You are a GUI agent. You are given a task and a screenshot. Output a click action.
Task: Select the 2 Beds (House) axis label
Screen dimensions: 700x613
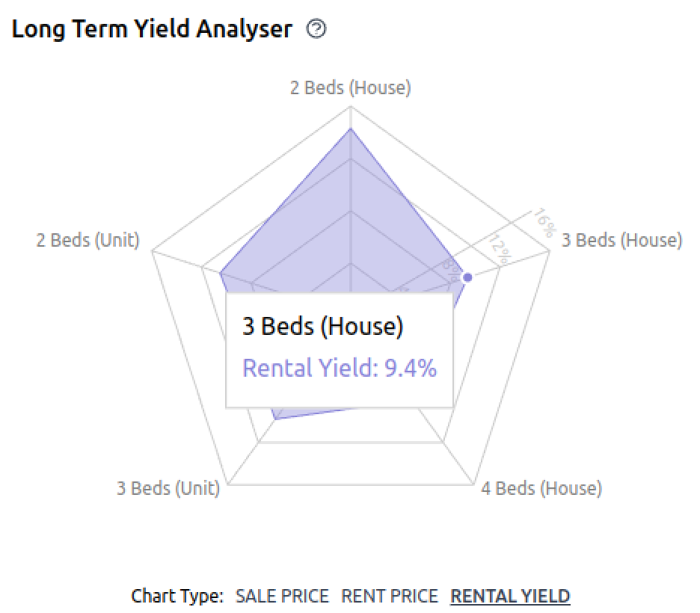(x=351, y=87)
